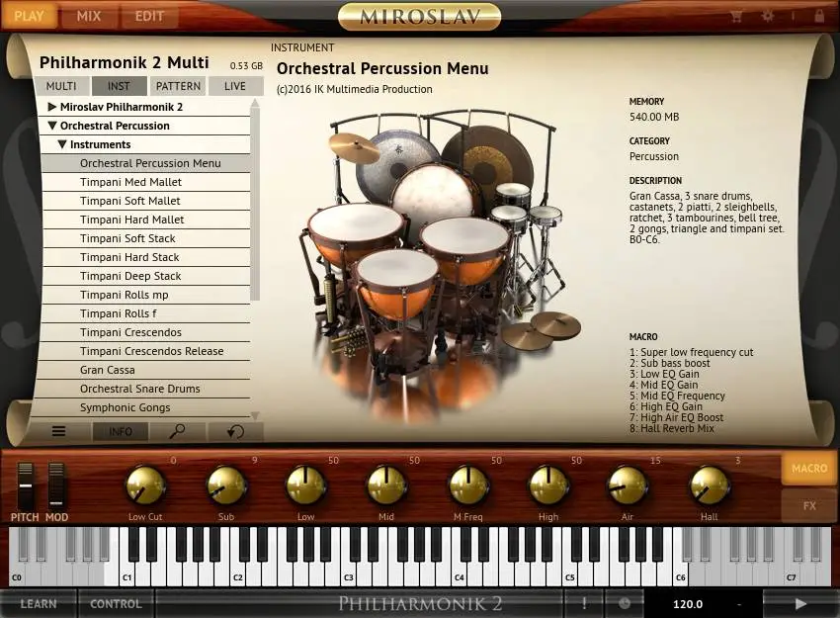Click the CONTROL button
Image resolution: width=840 pixels, height=618 pixels.
click(116, 603)
